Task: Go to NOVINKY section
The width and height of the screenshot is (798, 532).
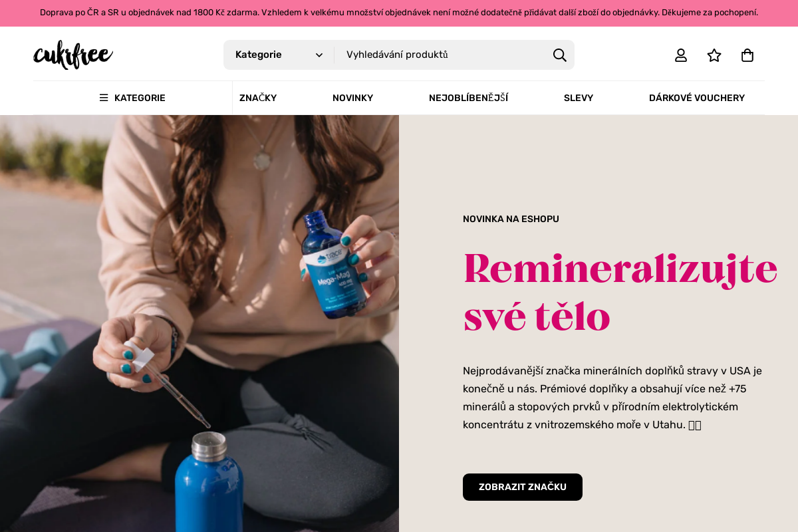Action: tap(352, 98)
